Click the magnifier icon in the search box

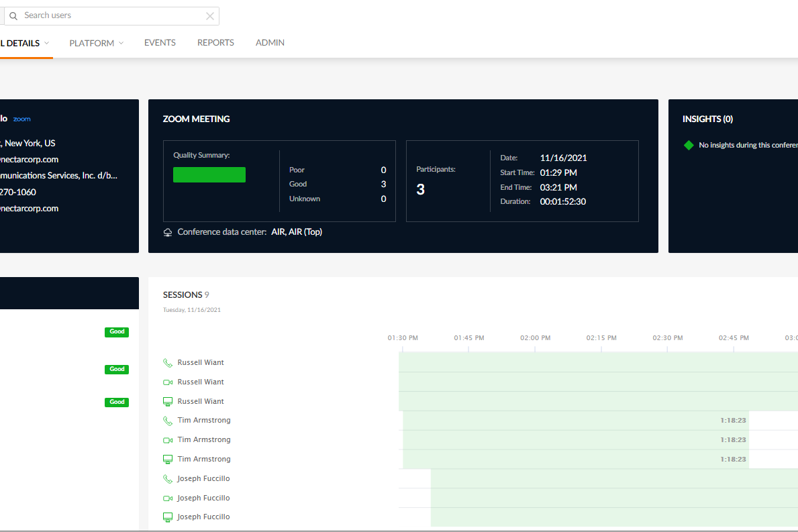[x=13, y=16]
